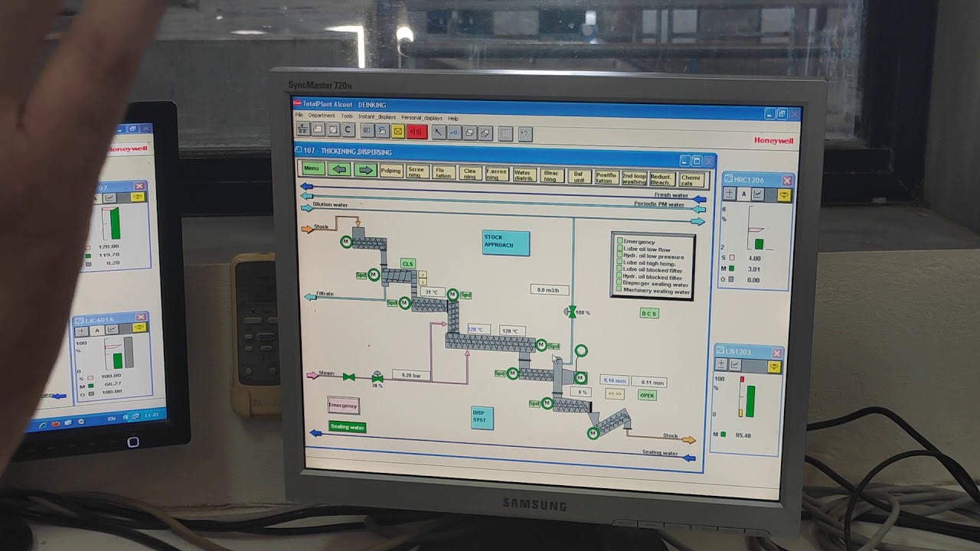Click the green Menu button
This screenshot has height=551, width=980.
312,168
